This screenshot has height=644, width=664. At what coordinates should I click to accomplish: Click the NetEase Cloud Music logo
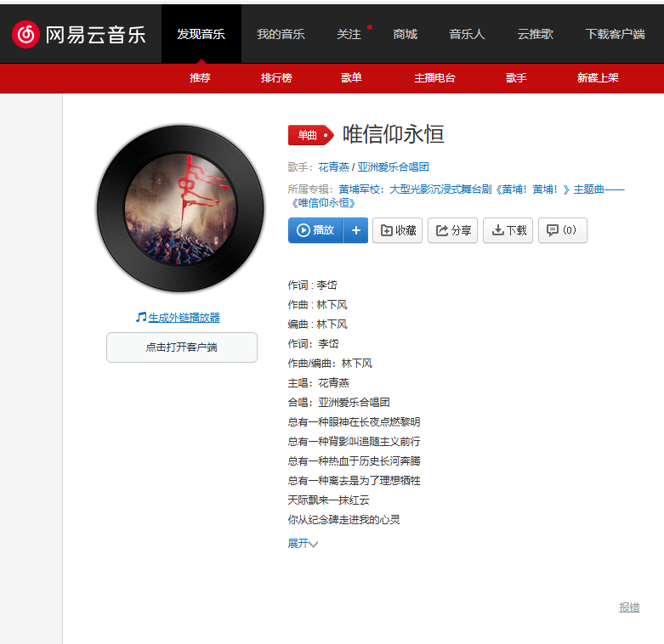point(79,34)
